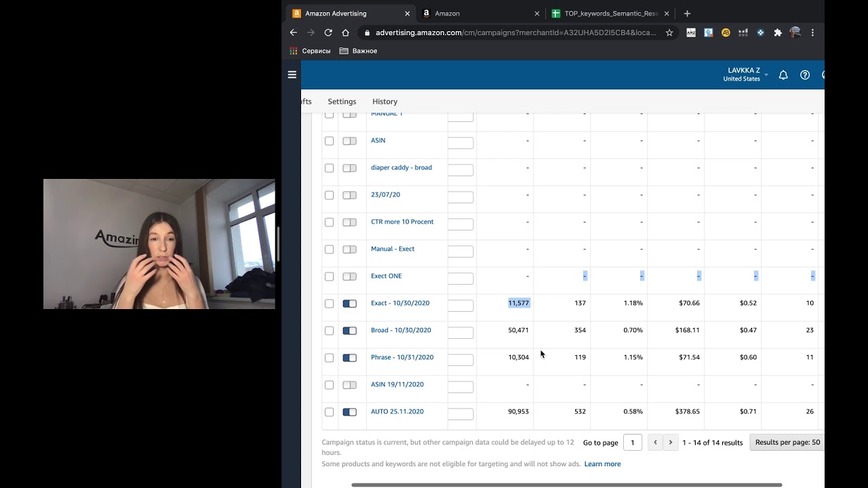Image resolution: width=868 pixels, height=488 pixels.
Task: Toggle the AUTO 25.11.2020 campaign switch
Action: pos(349,412)
